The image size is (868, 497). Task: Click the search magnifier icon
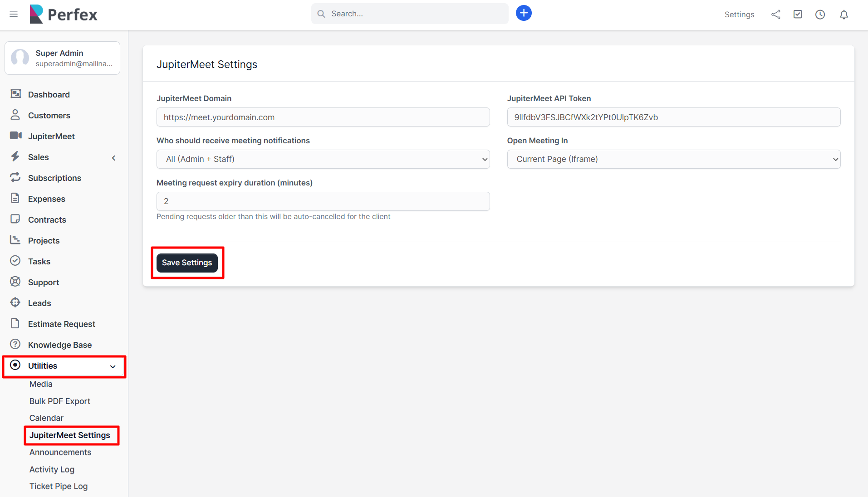321,14
